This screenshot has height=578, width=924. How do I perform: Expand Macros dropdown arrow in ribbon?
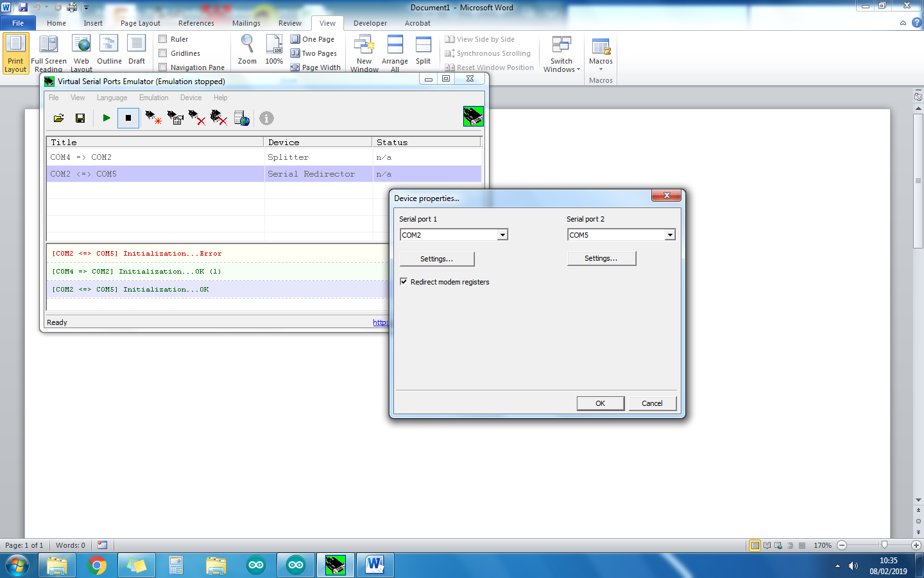(601, 69)
